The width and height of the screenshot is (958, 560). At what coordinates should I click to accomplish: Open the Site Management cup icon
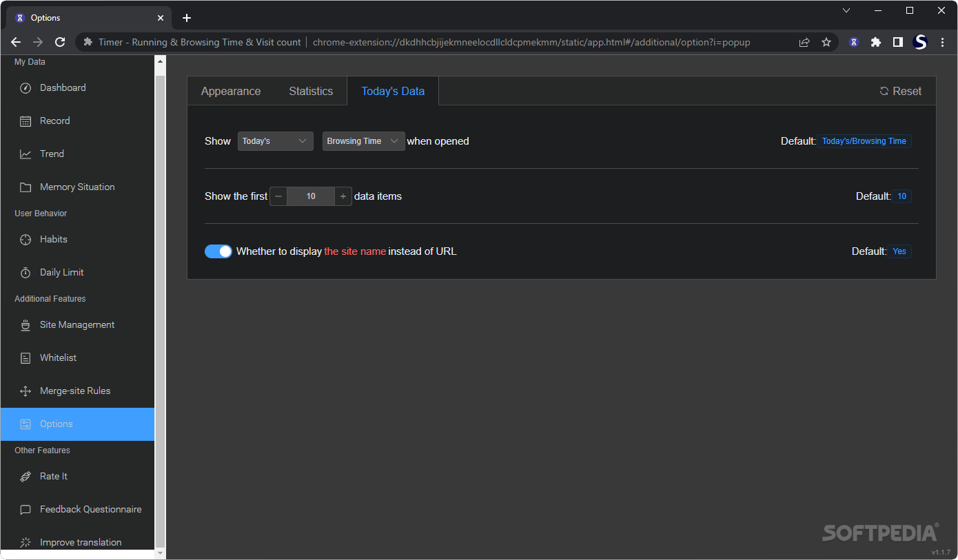pyautogui.click(x=26, y=325)
